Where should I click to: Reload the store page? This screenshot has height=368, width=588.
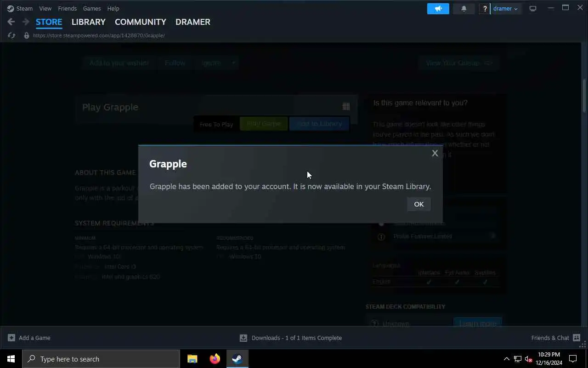(11, 35)
